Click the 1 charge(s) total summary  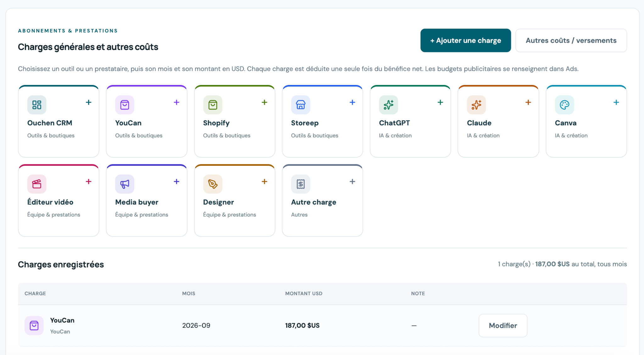click(x=562, y=264)
